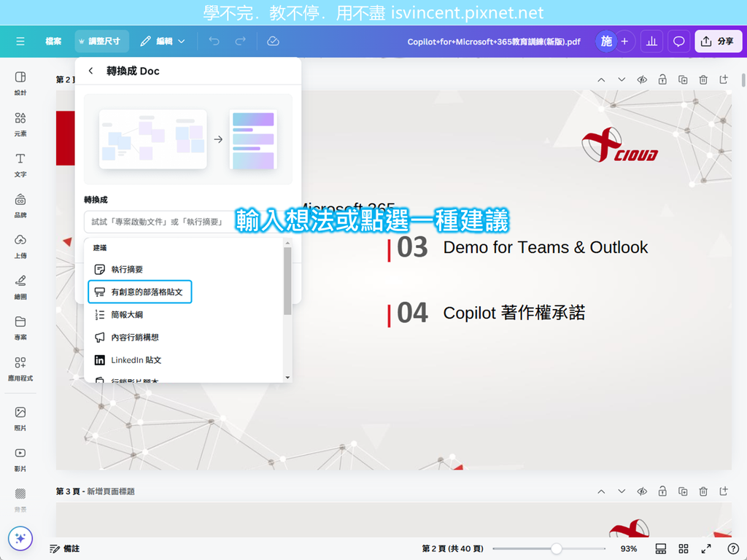The height and width of the screenshot is (560, 747).
Task: Click the 93% zoom level button
Action: pos(628,548)
